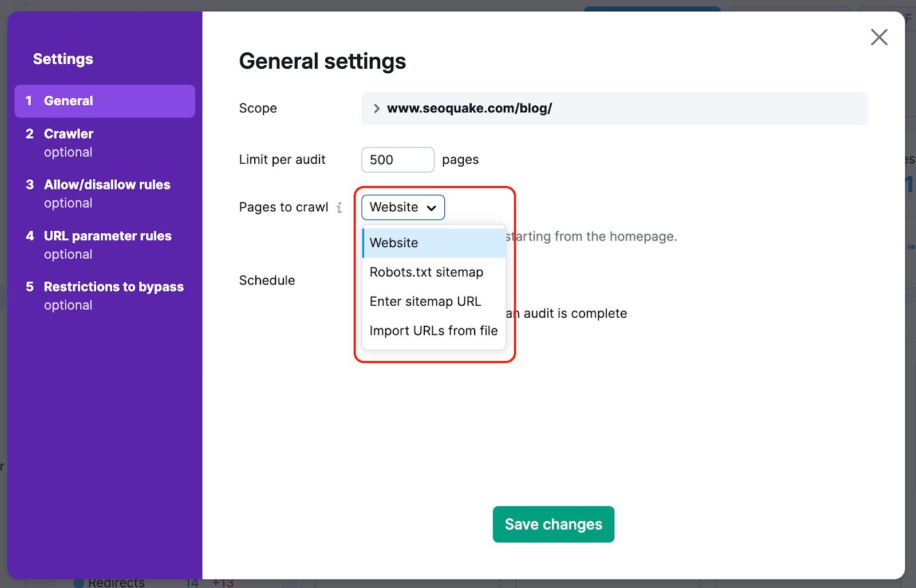The height and width of the screenshot is (588, 916).
Task: Click the blue Redirects dot at bottom left
Action: (78, 582)
